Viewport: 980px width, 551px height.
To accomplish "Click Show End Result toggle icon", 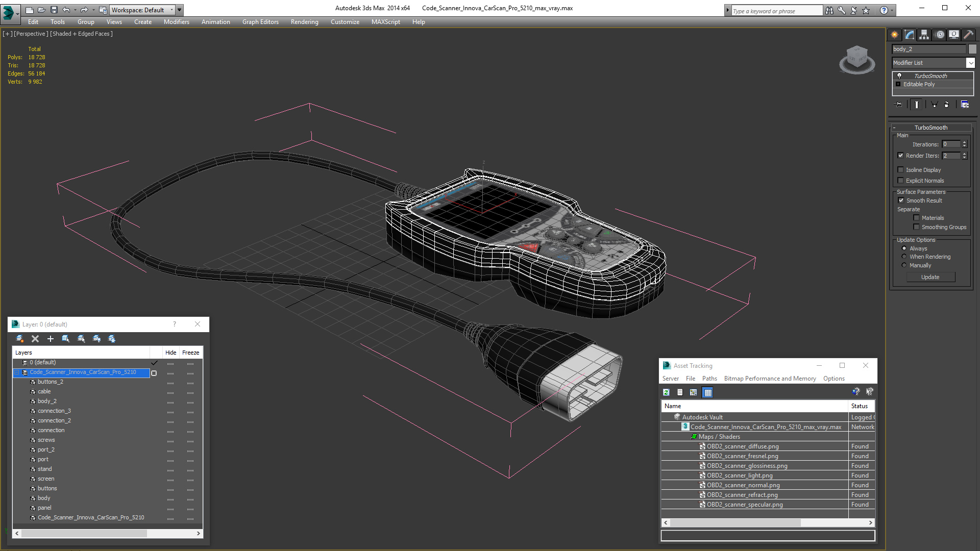I will 917,104.
